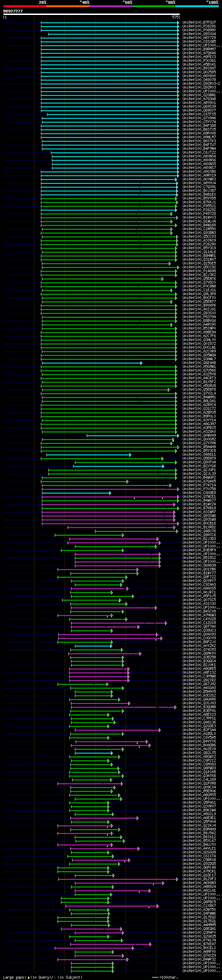
Task: Click the UniRef100_B1ZVF3 label
Action: click(199, 878)
